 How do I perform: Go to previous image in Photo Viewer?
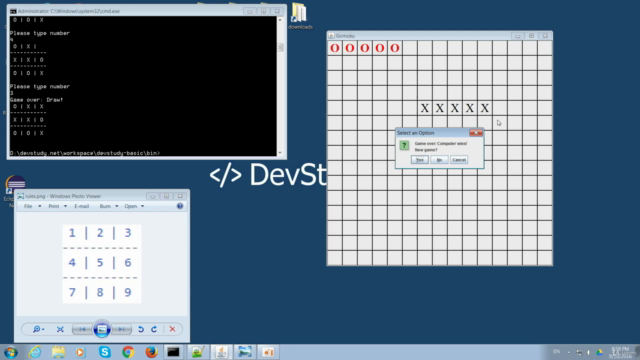(x=82, y=329)
